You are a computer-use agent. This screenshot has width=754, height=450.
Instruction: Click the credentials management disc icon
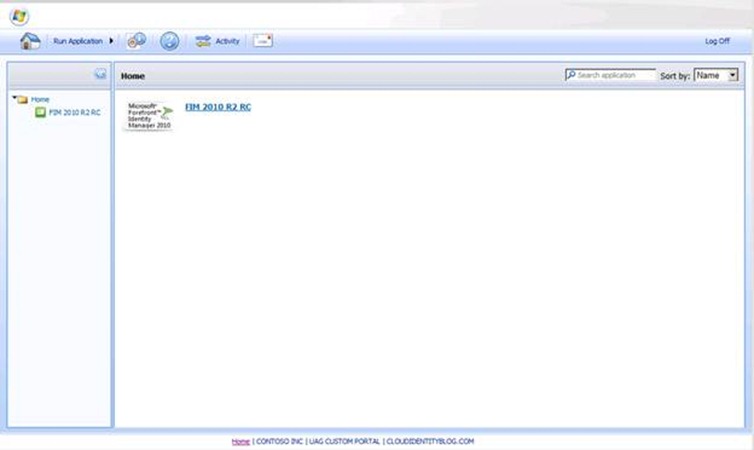coord(137,41)
